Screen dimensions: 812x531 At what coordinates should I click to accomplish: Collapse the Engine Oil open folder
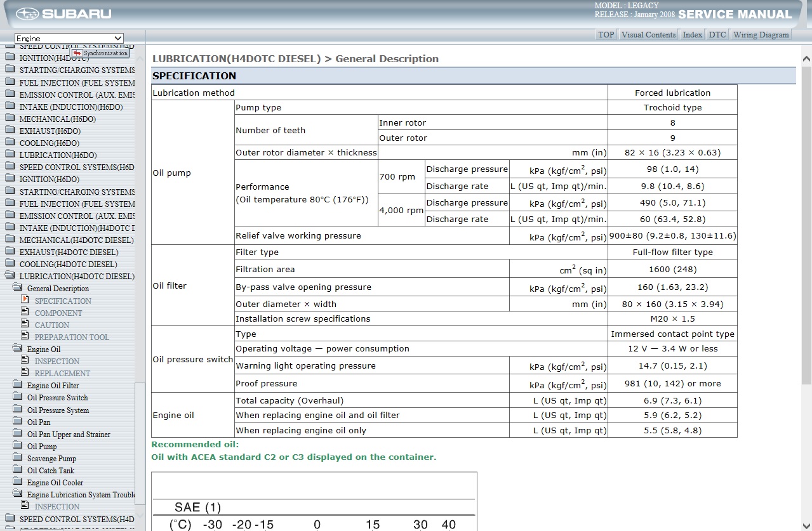tap(17, 348)
